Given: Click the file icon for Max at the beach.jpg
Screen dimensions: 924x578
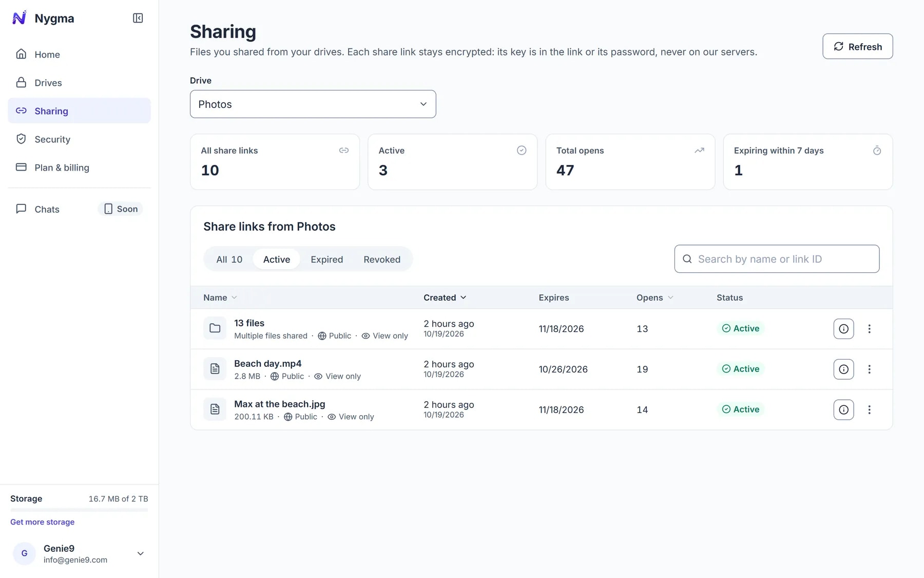Looking at the screenshot, I should click(x=215, y=409).
